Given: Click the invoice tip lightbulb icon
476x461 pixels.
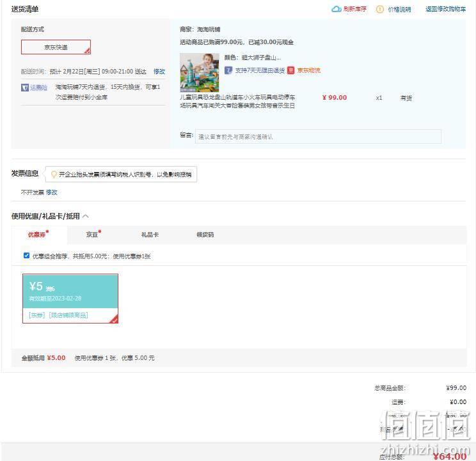Looking at the screenshot, I should [x=54, y=175].
